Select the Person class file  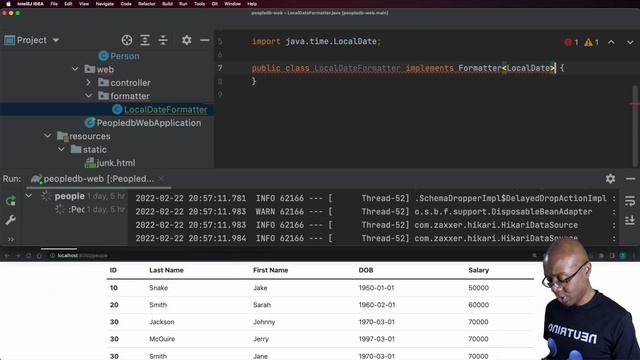click(x=119, y=56)
